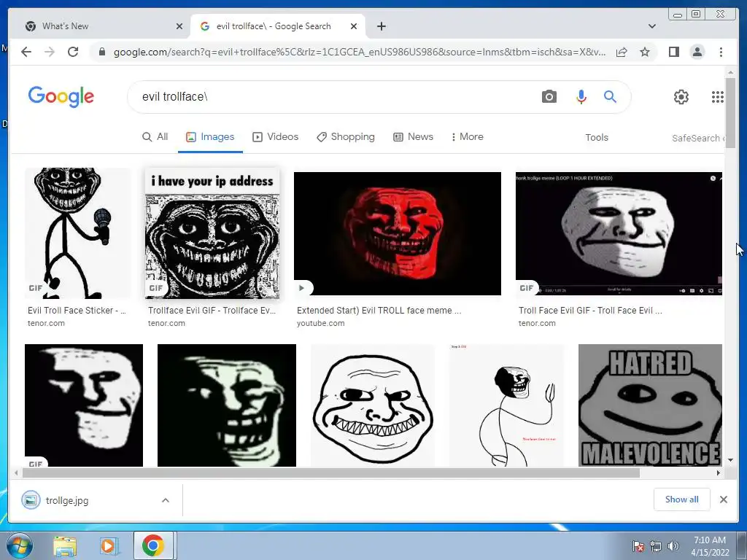Open the Chrome profile avatar menu
This screenshot has width=747, height=560.
pos(697,52)
